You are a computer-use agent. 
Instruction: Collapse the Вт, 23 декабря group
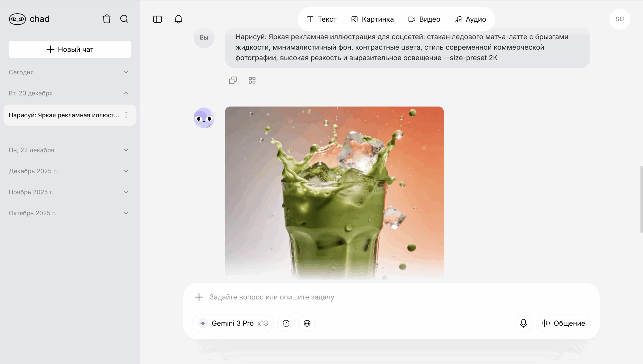126,93
